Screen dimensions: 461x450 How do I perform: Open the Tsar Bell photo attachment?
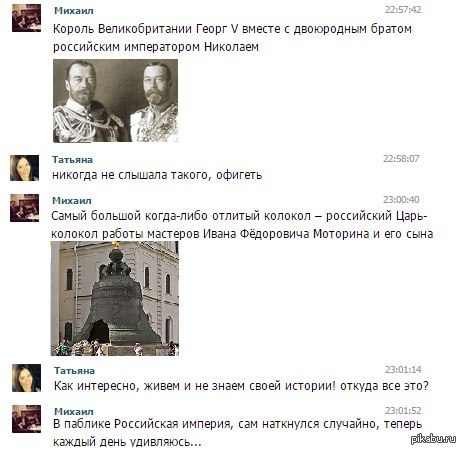(x=115, y=298)
